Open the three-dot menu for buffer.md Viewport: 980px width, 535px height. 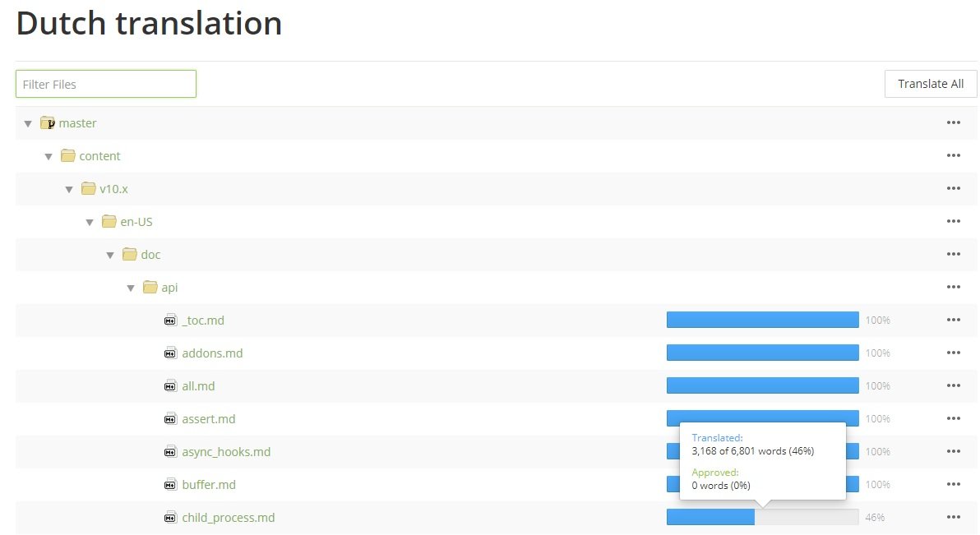(x=953, y=485)
